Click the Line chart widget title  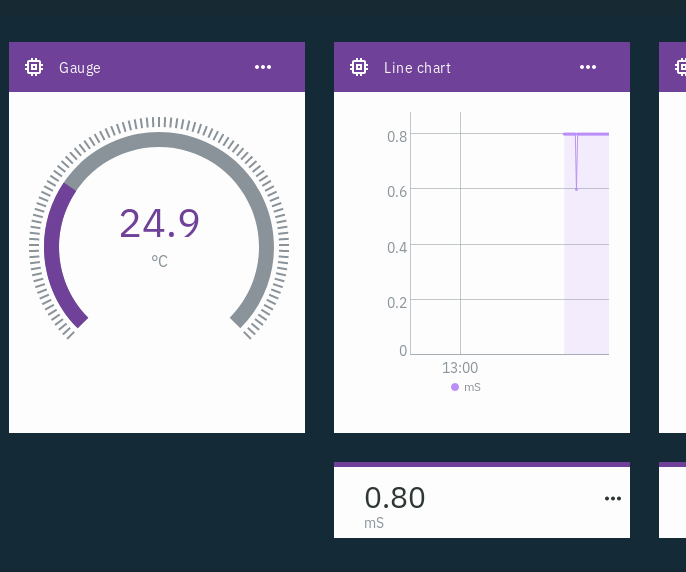pos(417,68)
